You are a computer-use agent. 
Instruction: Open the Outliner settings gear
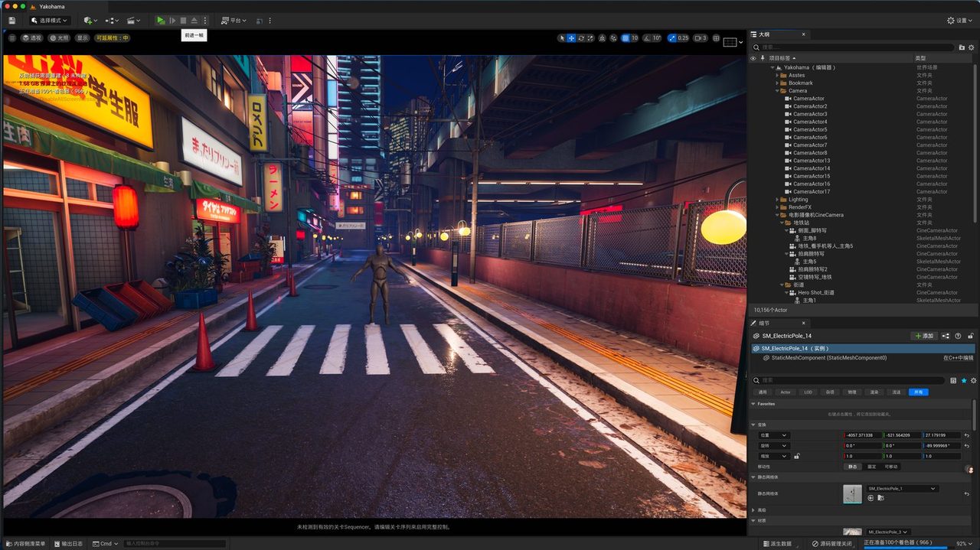972,47
